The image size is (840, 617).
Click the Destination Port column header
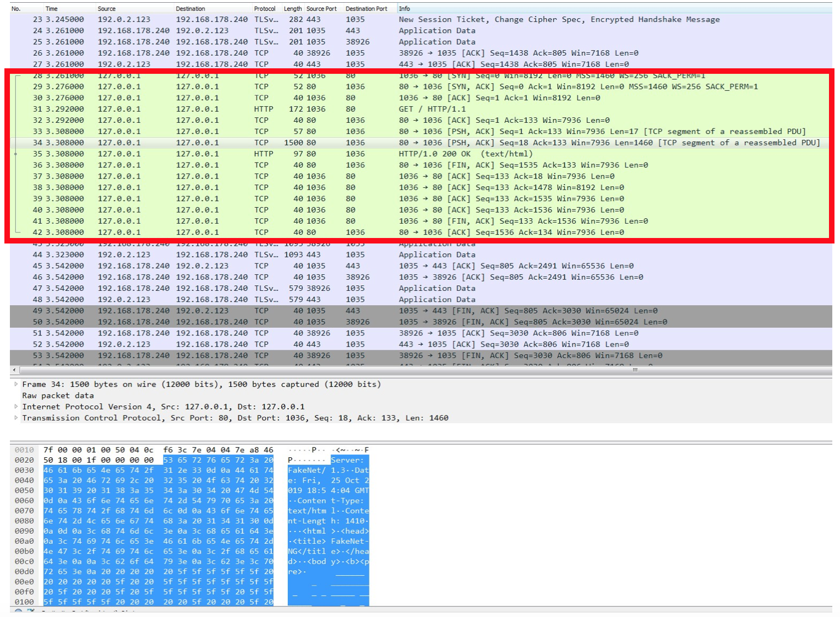tap(366, 9)
